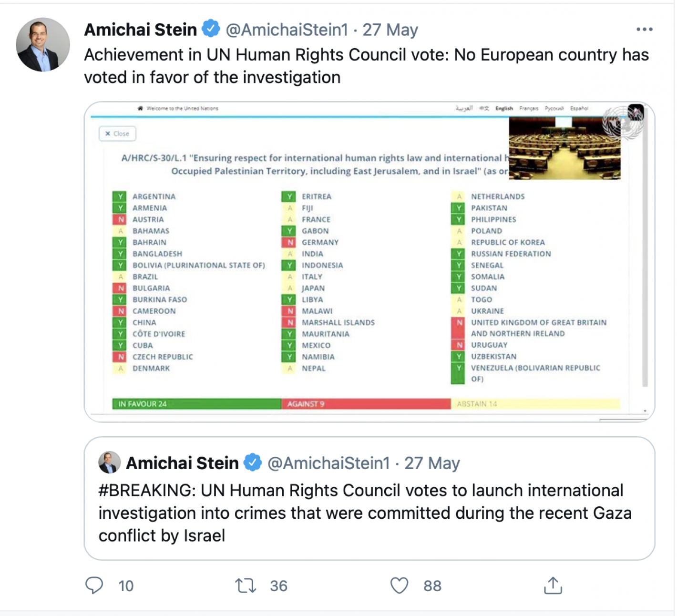Click the red AGAINST 9 bar
The width and height of the screenshot is (677, 616).
click(366, 404)
